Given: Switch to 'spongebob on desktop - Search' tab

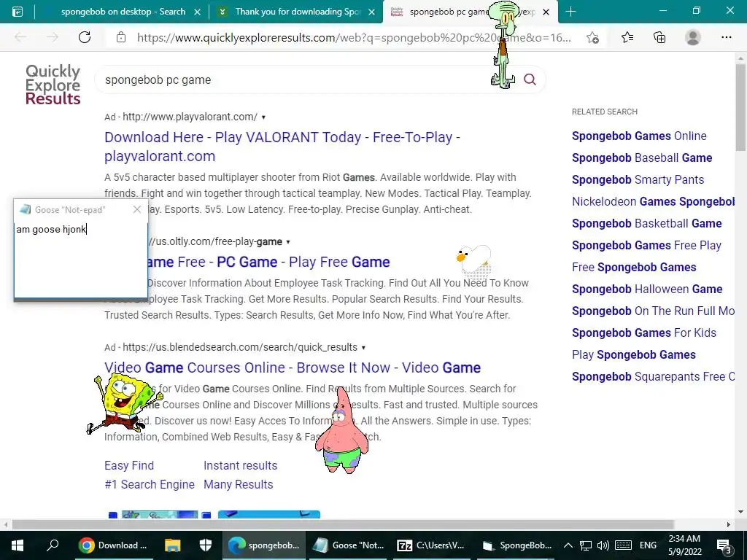Looking at the screenshot, I should 123,12.
